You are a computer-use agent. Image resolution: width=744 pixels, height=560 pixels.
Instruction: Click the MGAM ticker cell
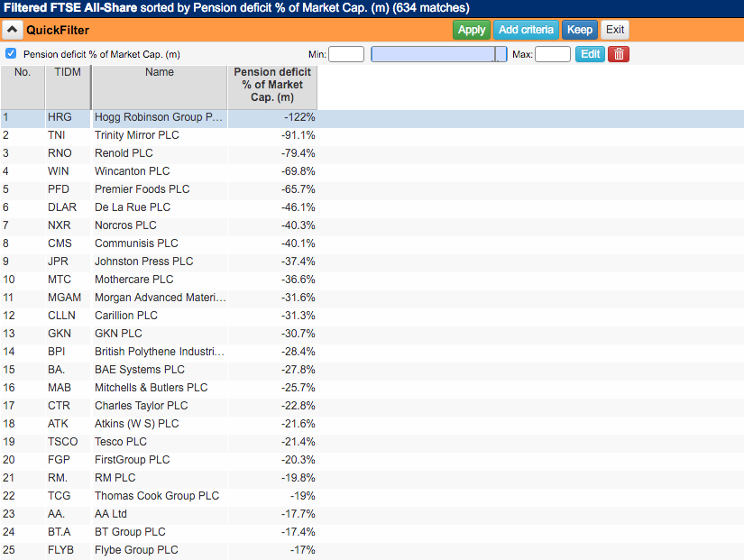[x=68, y=298]
